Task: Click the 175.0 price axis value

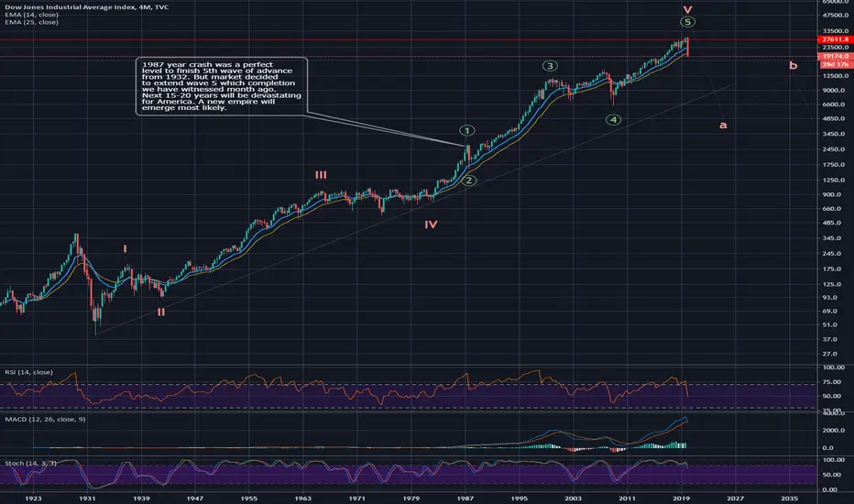Action: (x=833, y=269)
